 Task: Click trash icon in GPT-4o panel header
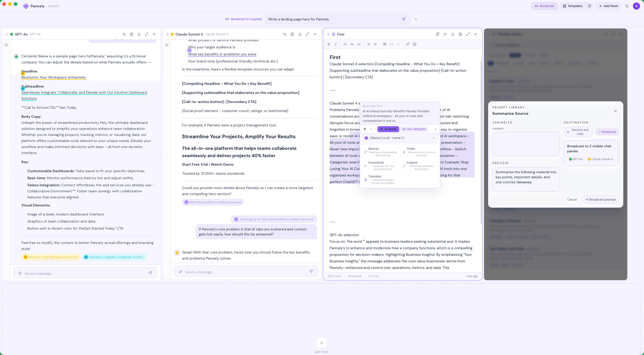(132, 34)
